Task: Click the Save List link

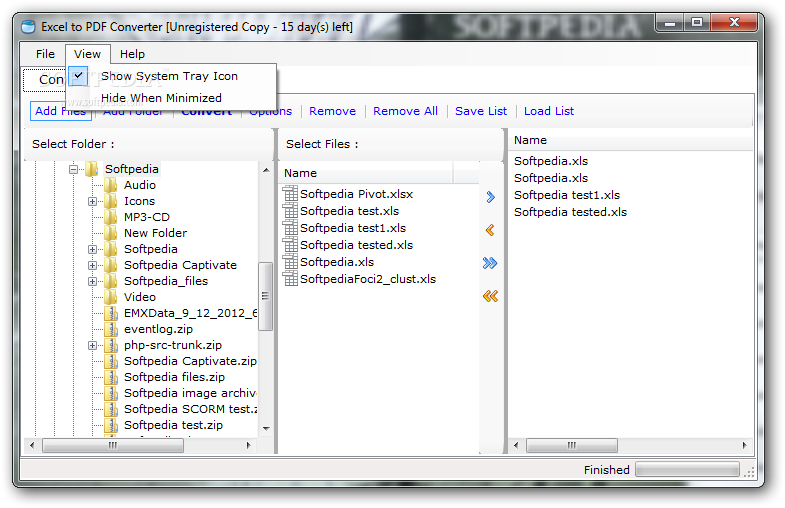Action: pos(481,111)
